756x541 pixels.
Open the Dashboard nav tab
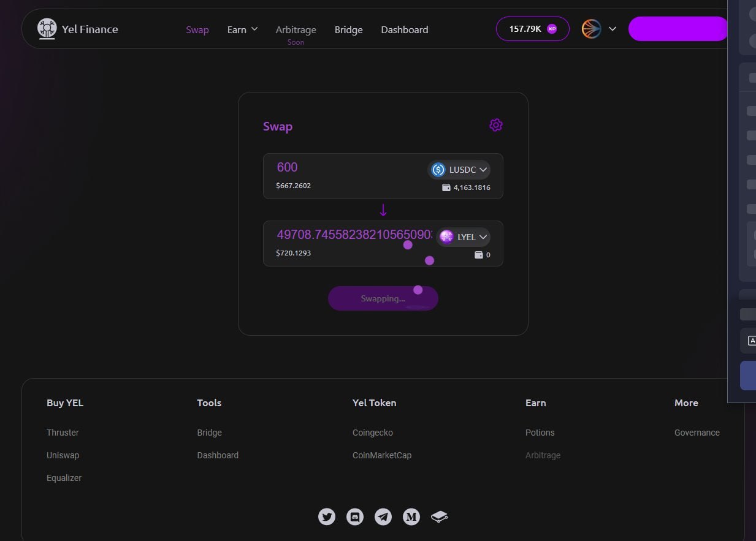coord(404,29)
